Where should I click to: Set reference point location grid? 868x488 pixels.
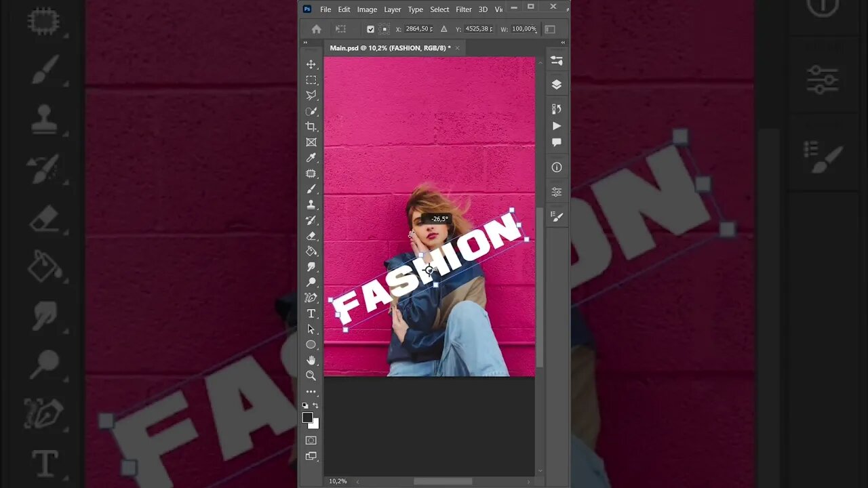tap(384, 29)
